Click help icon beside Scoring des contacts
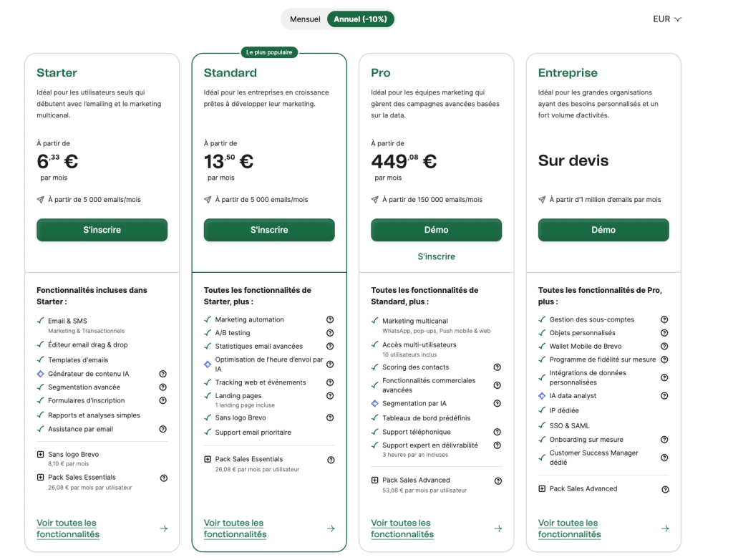Screen dimensions: 733x560 pyautogui.click(x=497, y=367)
